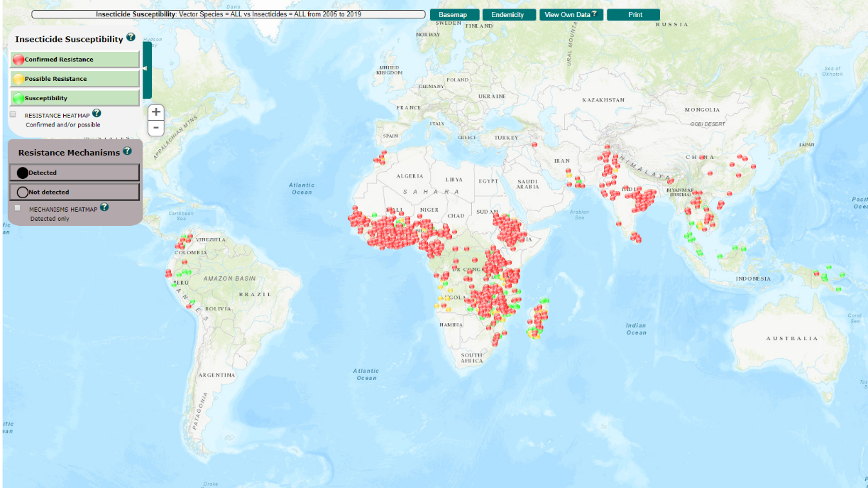Image resolution: width=868 pixels, height=488 pixels.
Task: Enable the Resistance Heatmap checkbox
Action: coord(13,114)
